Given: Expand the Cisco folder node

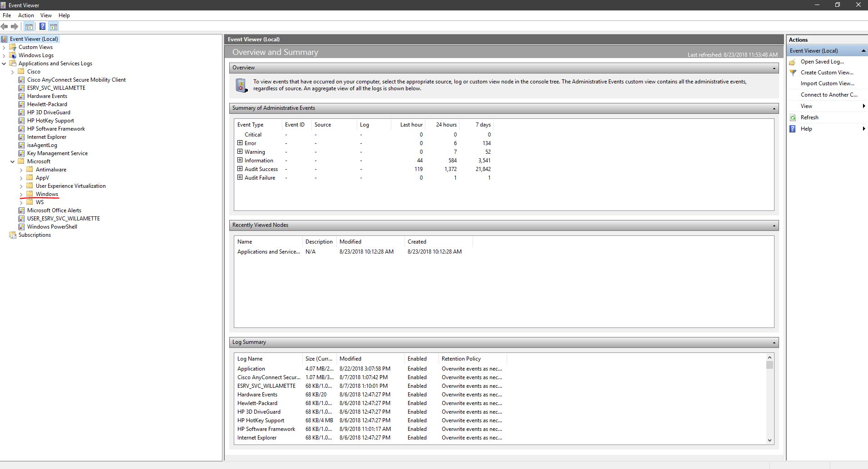Looking at the screenshot, I should pyautogui.click(x=13, y=72).
